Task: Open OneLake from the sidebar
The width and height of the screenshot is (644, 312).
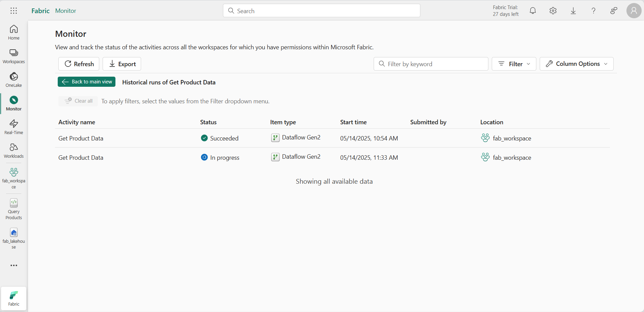Action: coord(14,80)
